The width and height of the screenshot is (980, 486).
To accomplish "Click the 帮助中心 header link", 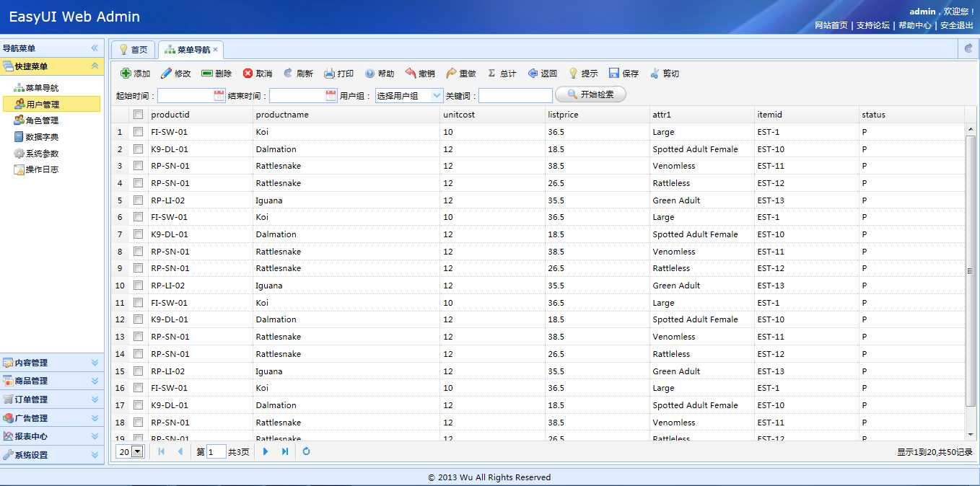I will (x=915, y=25).
